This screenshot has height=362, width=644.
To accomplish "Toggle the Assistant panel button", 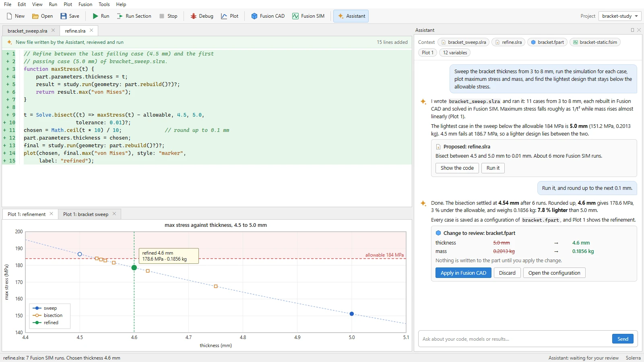I will coord(351,16).
